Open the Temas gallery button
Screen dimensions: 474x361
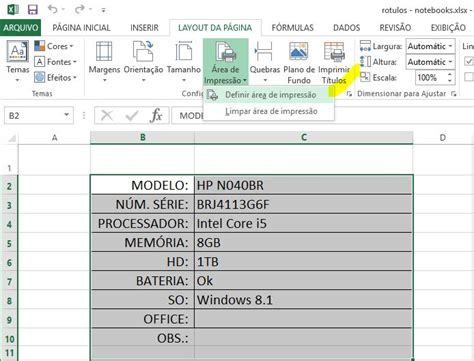pyautogui.click(x=18, y=61)
